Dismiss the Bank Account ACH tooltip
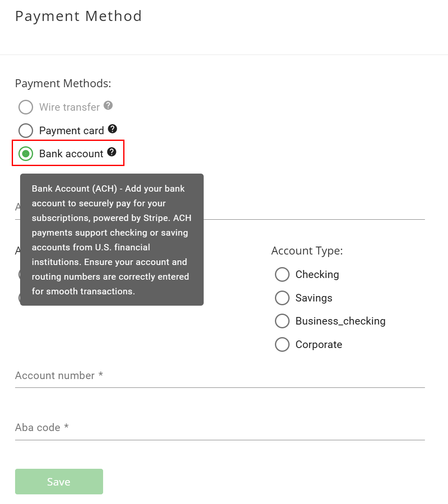The width and height of the screenshot is (448, 504). [111, 239]
